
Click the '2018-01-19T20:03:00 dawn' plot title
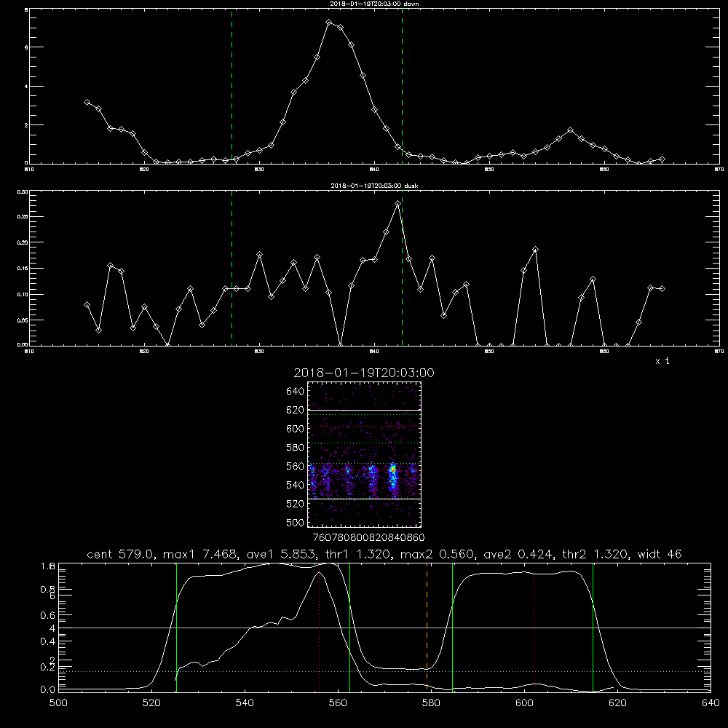(374, 4)
